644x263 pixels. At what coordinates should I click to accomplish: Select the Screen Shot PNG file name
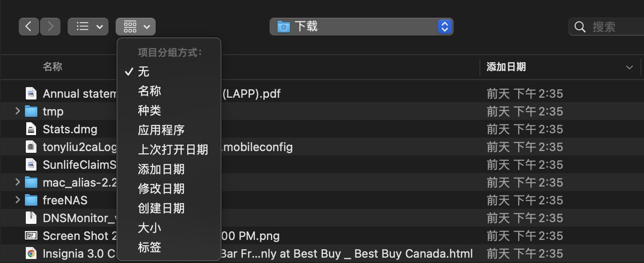pyautogui.click(x=161, y=236)
